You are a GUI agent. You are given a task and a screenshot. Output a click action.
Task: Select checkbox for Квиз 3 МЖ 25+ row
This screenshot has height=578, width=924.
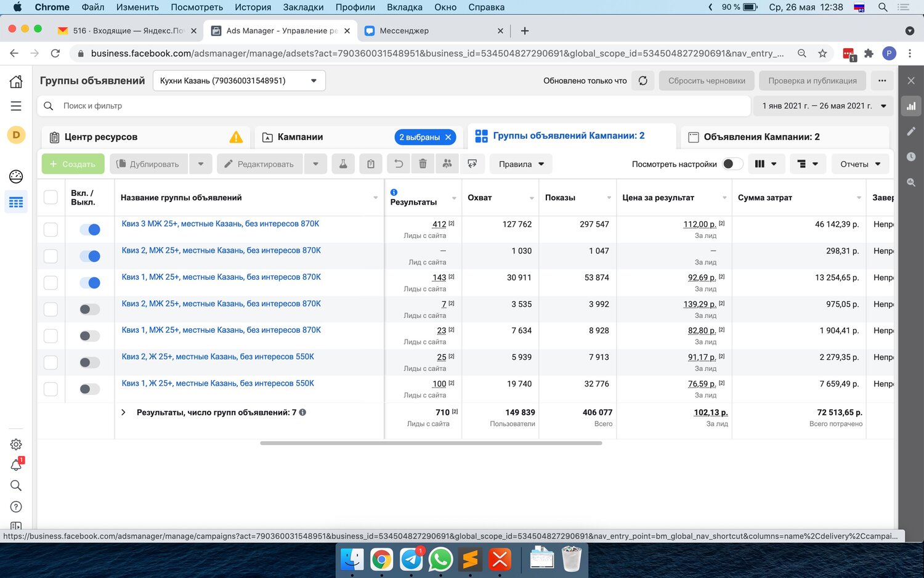(51, 229)
